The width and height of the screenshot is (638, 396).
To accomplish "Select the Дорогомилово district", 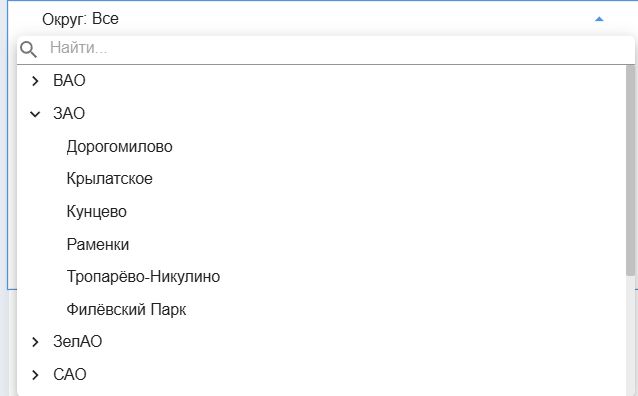I will (120, 147).
